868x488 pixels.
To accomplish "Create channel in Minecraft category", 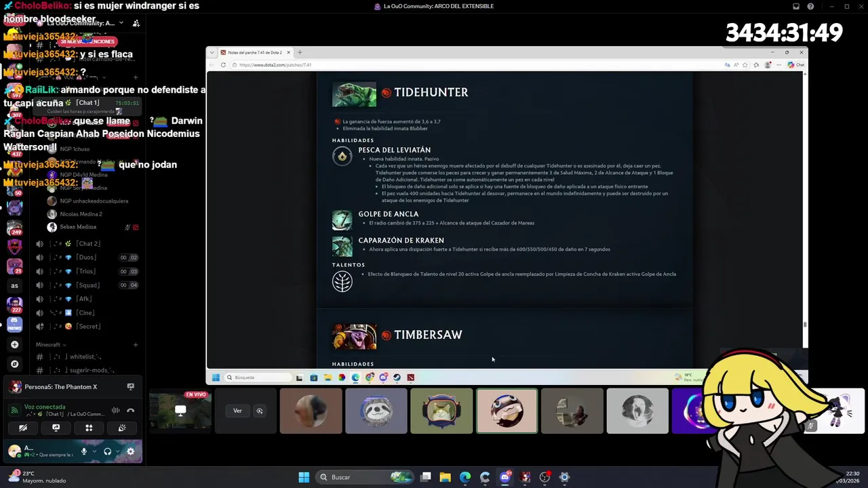I will click(x=135, y=344).
